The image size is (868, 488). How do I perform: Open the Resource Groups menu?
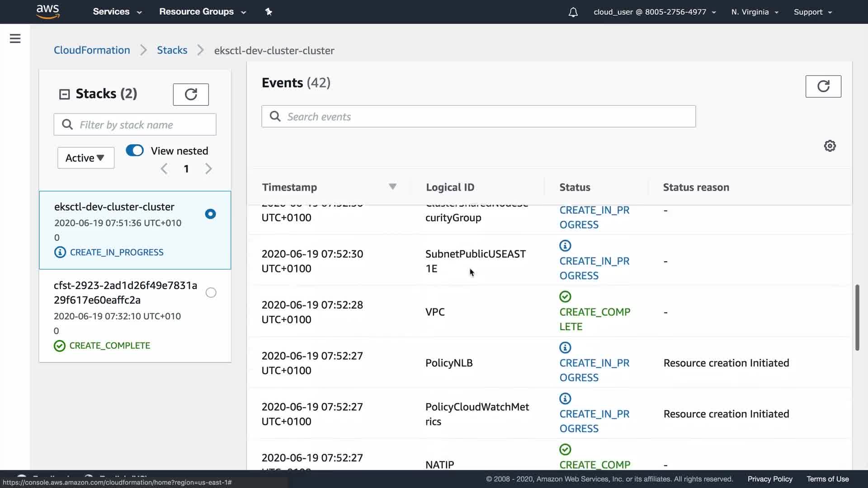pos(202,12)
